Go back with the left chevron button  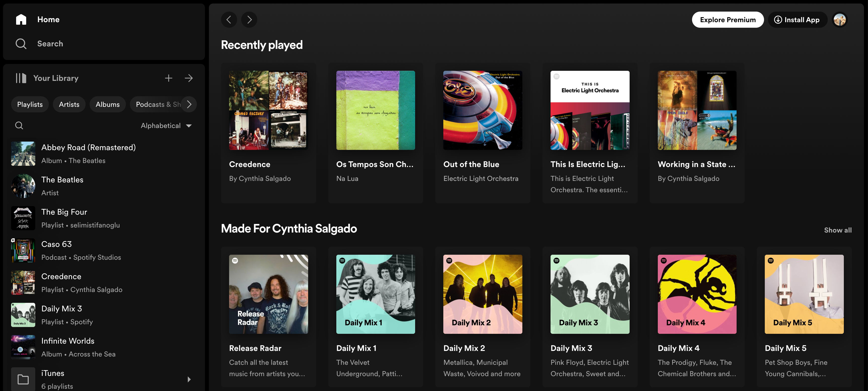tap(229, 20)
